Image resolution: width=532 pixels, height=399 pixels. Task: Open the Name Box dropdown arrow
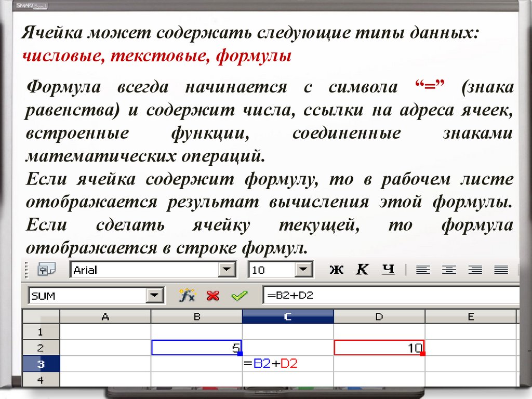click(155, 296)
